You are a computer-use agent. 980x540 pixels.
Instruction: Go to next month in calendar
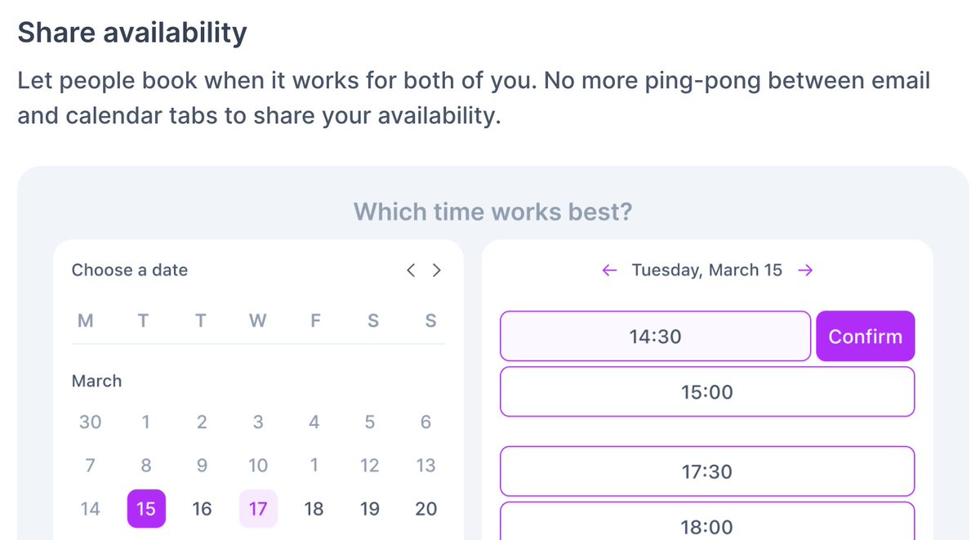[437, 270]
